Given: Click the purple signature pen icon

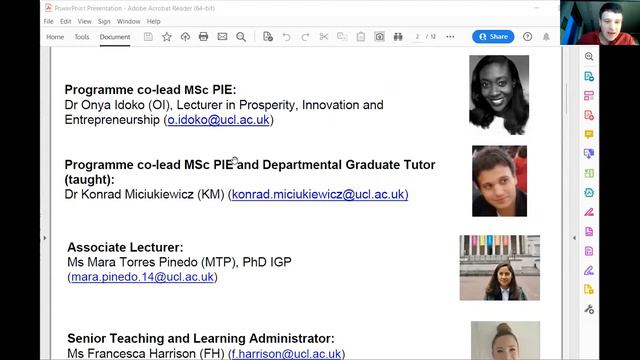Looking at the screenshot, I should 589,270.
